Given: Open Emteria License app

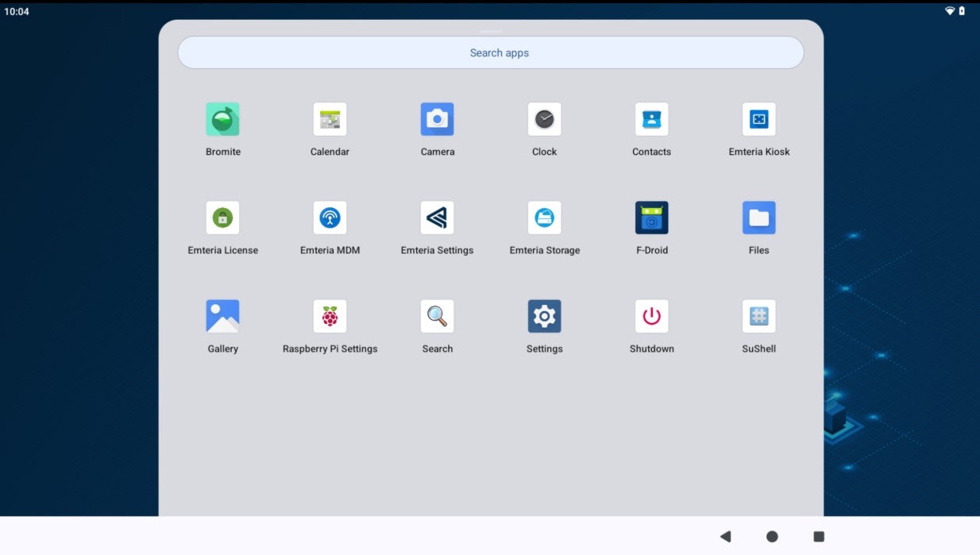Looking at the screenshot, I should click(x=222, y=218).
